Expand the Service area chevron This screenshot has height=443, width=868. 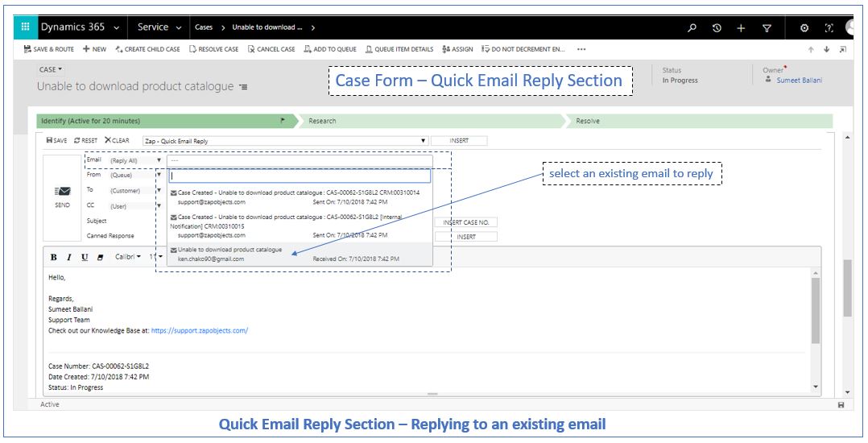tap(179, 27)
